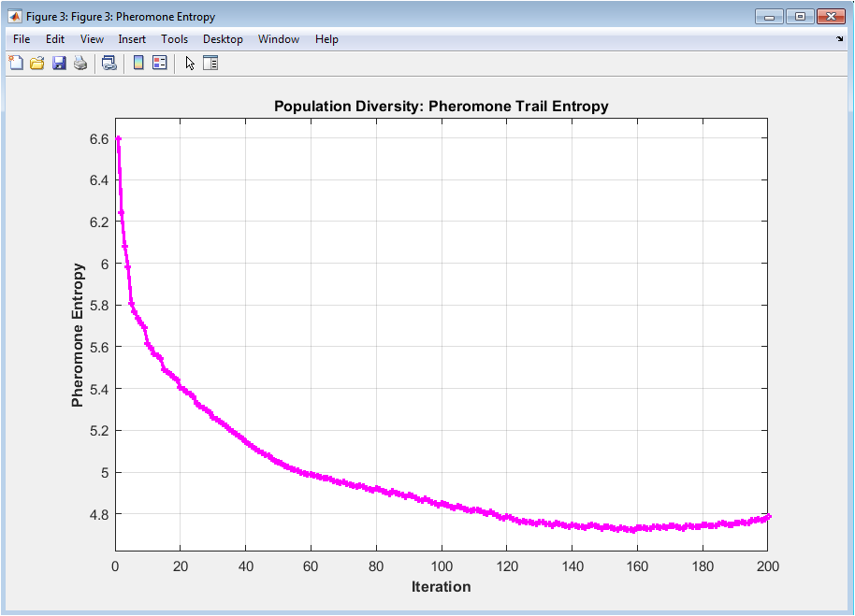855x616 pixels.
Task: Click the dock figure arrow in menu bar
Action: [839, 39]
